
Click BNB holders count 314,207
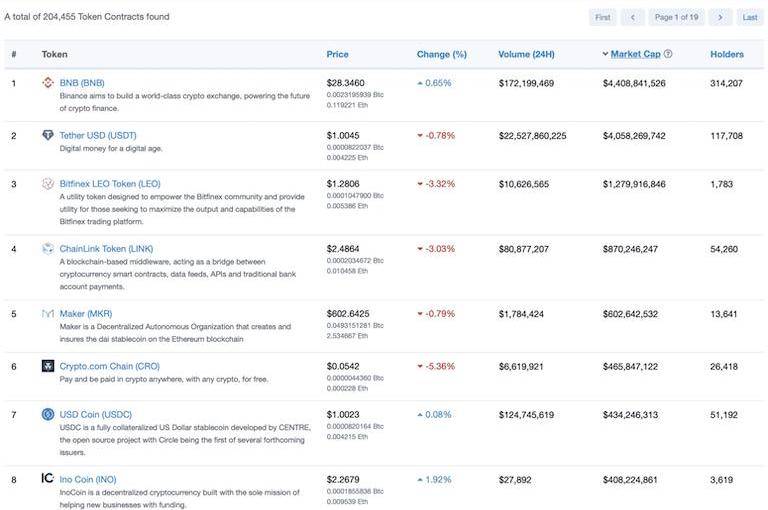(726, 83)
